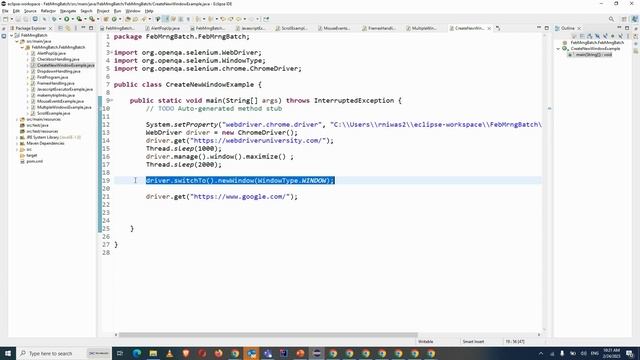Toggle Hide Non-Public Members in Outline
The width and height of the screenshot is (640, 360).
(613, 36)
